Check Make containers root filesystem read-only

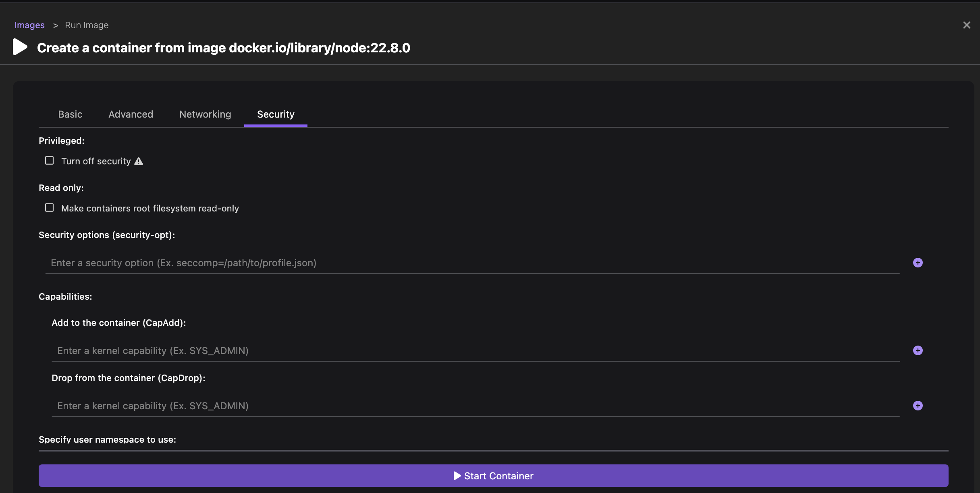click(x=49, y=208)
